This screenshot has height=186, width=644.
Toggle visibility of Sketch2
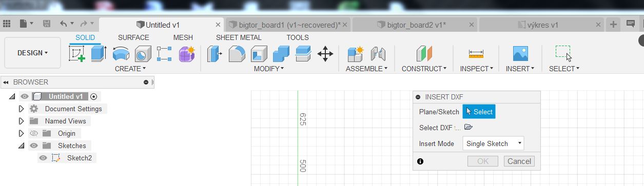(x=43, y=158)
